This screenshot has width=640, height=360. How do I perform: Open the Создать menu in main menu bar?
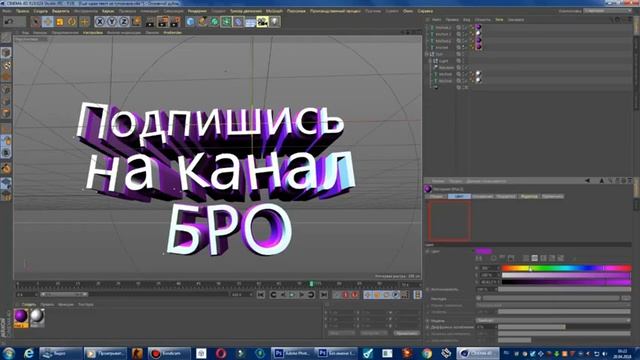[x=40, y=11]
